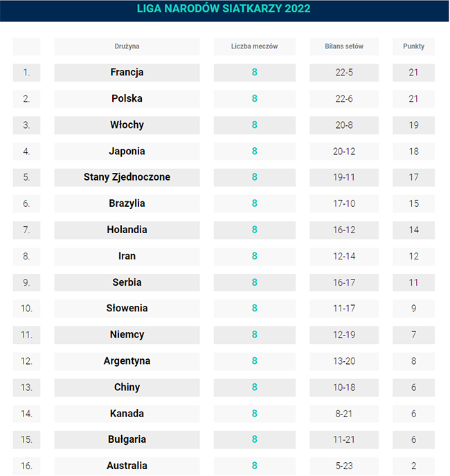Click the Brazylia team name
450x476 pixels.
(x=127, y=203)
